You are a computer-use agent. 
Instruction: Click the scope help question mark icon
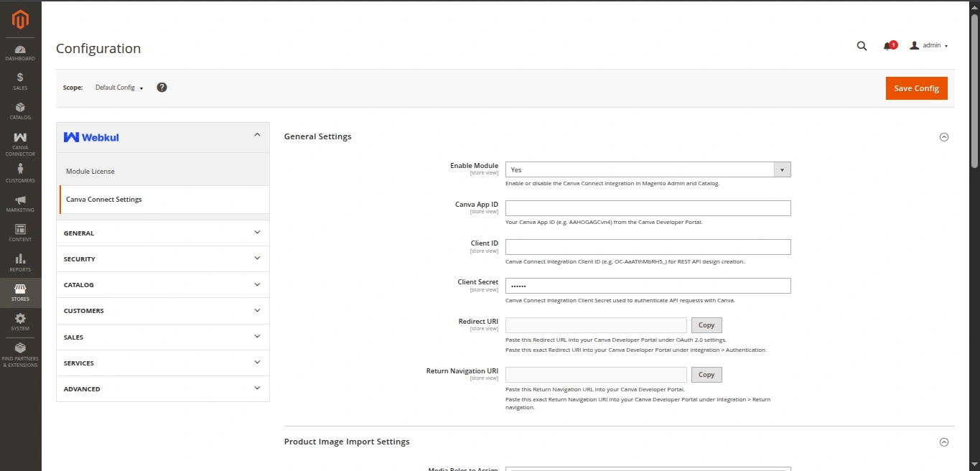tap(162, 88)
